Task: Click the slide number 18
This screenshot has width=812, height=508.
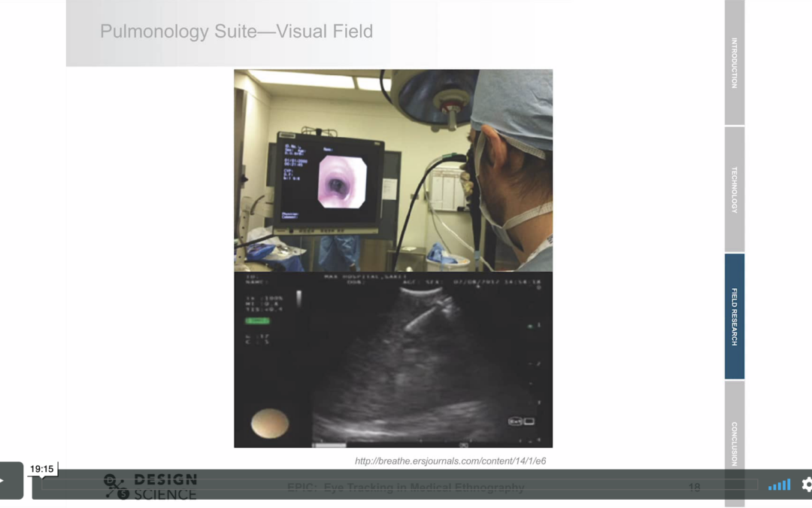Action: tap(694, 487)
